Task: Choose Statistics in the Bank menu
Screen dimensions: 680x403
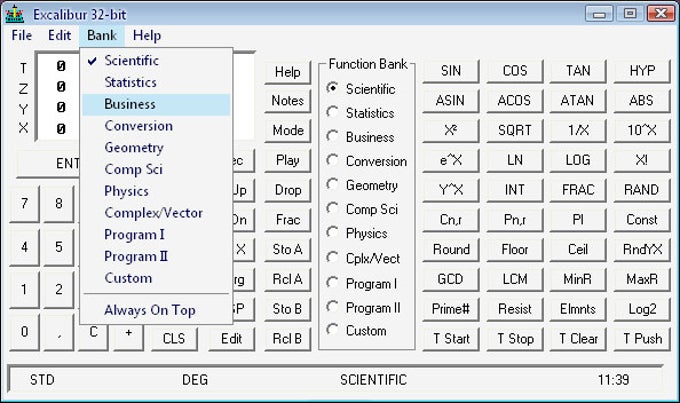Action: (156, 82)
